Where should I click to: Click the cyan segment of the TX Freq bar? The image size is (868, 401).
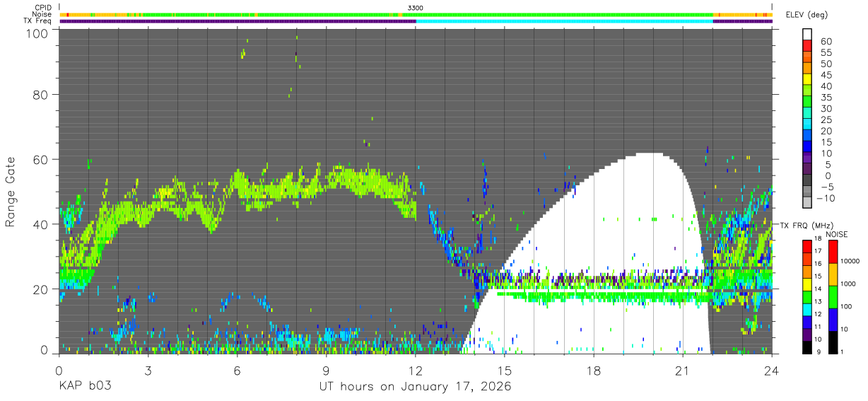click(x=565, y=21)
